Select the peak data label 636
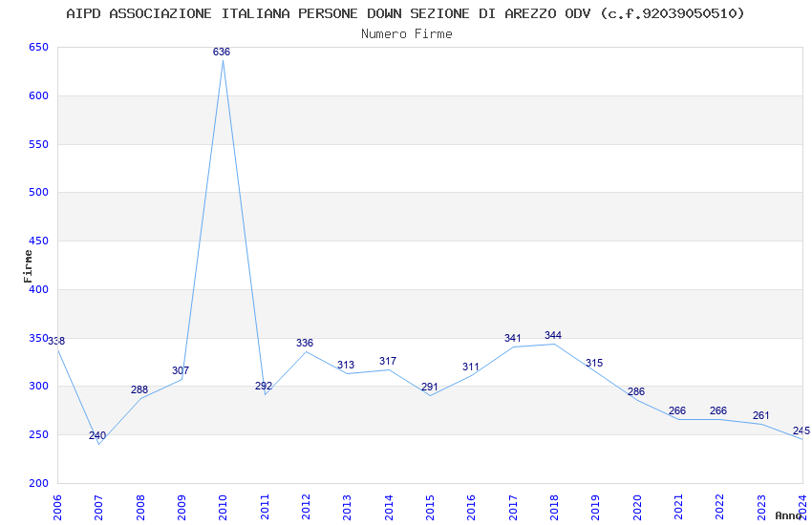 click(222, 52)
